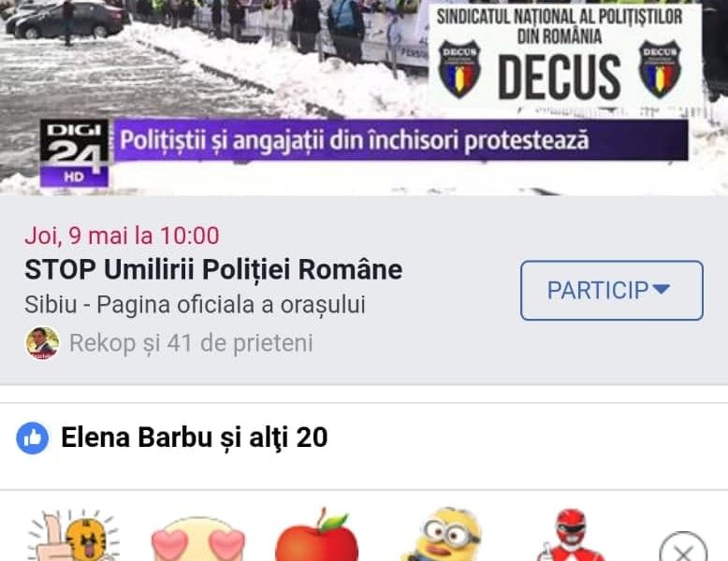Open event STOP Umilirii Poliției Române
Image resolution: width=728 pixels, height=561 pixels.
213,269
